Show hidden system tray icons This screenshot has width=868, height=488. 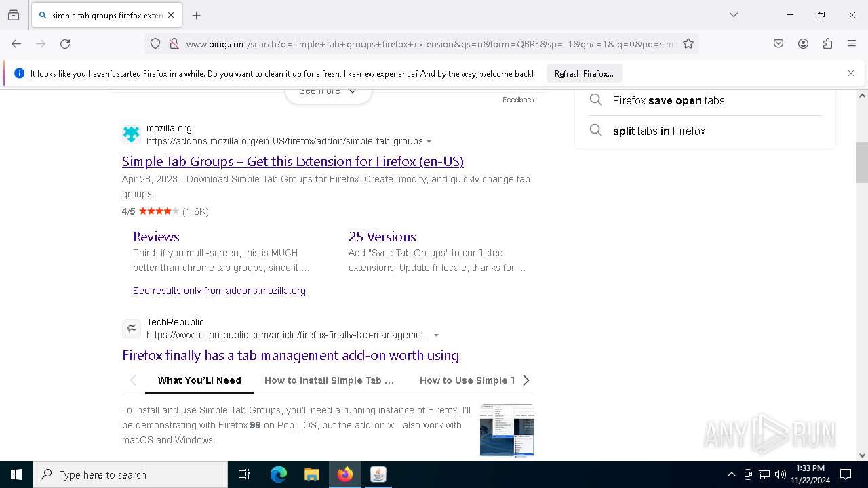(x=731, y=474)
